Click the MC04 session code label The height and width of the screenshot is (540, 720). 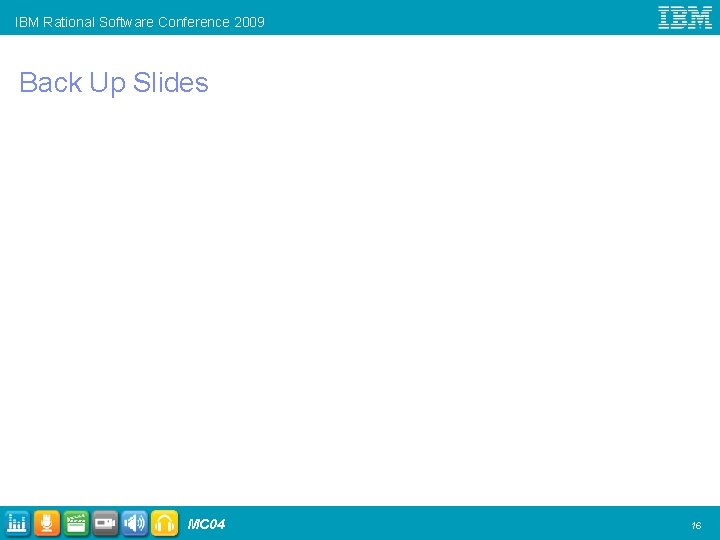point(206,524)
